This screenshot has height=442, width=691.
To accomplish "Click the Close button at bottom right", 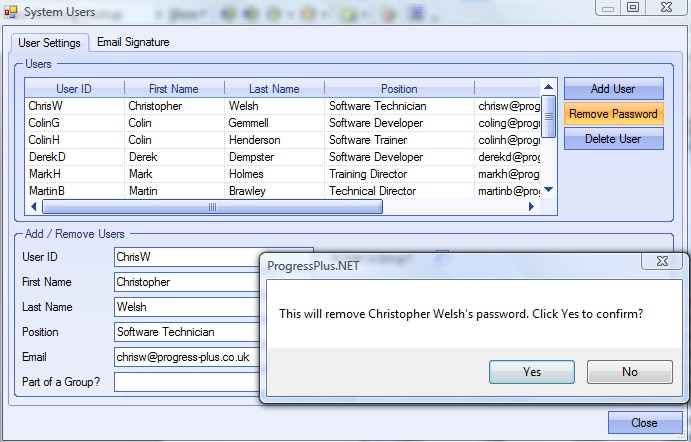I will pyautogui.click(x=643, y=423).
